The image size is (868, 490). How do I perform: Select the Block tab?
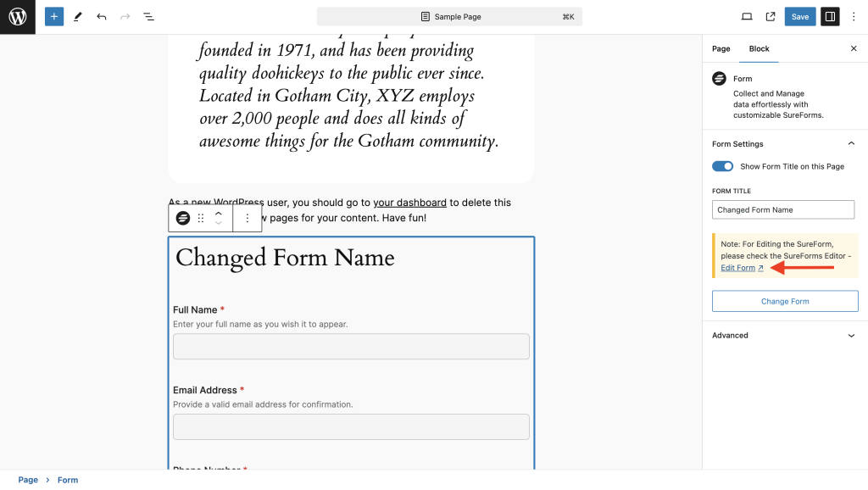(x=759, y=49)
